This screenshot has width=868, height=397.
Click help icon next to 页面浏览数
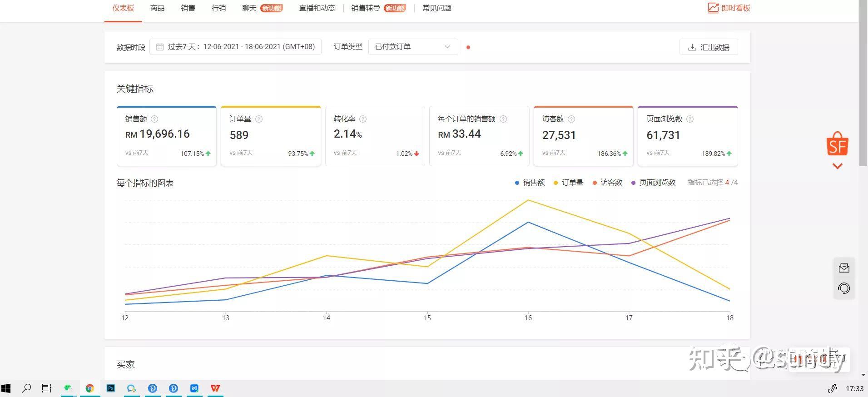point(690,119)
